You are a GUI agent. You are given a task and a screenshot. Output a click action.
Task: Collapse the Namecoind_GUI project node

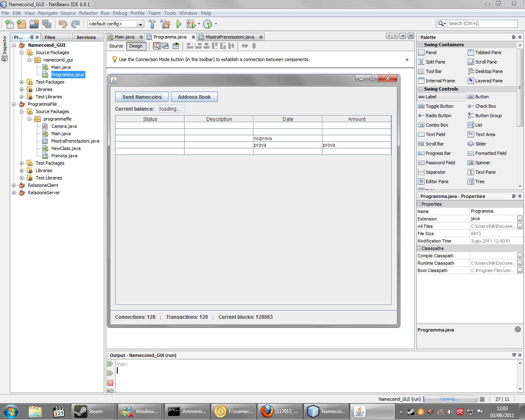coord(14,45)
